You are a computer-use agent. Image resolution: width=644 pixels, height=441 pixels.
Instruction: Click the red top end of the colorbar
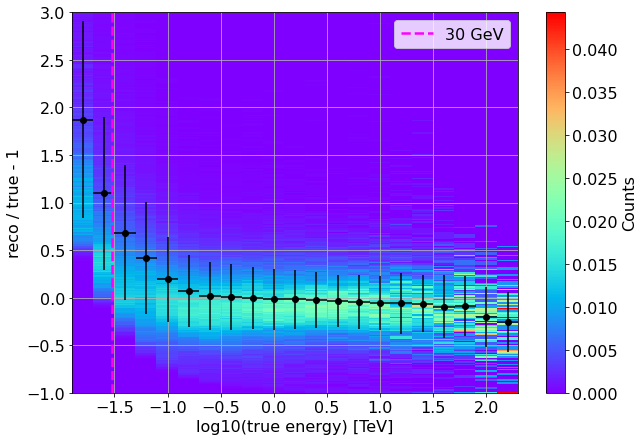556,17
